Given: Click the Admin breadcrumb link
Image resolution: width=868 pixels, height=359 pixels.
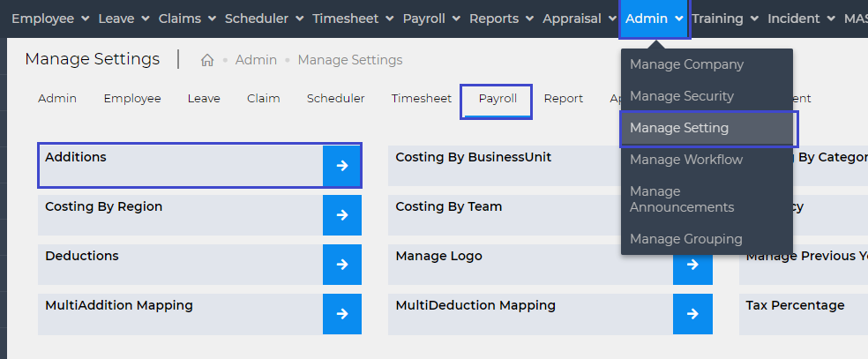Looking at the screenshot, I should pyautogui.click(x=256, y=60).
